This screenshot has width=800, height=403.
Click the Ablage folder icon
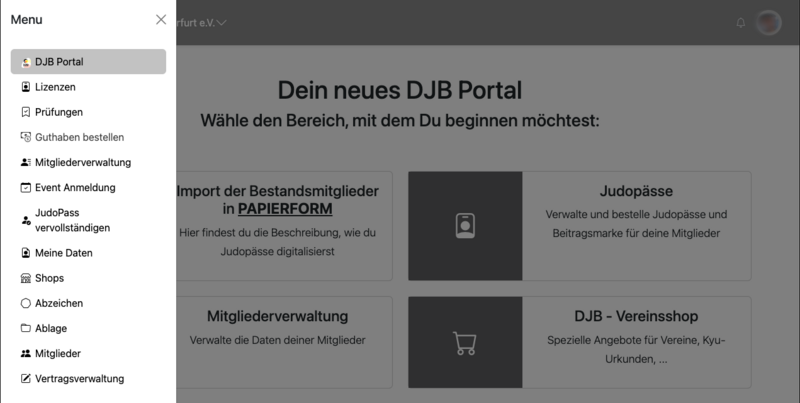pyautogui.click(x=26, y=328)
